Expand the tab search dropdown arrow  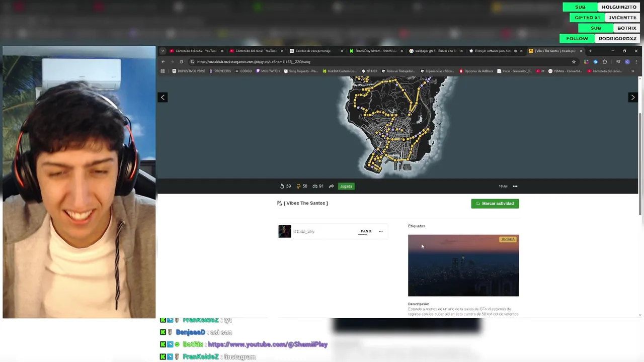(163, 51)
